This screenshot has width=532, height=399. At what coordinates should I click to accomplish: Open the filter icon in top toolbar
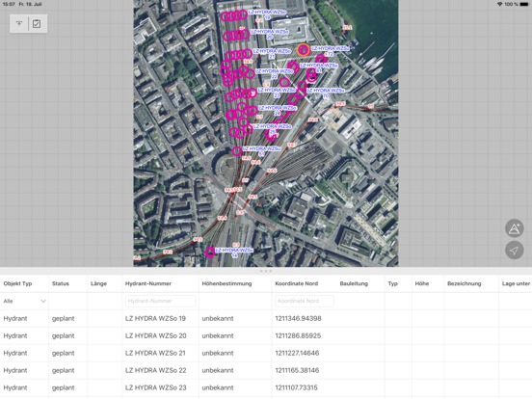pyautogui.click(x=19, y=23)
